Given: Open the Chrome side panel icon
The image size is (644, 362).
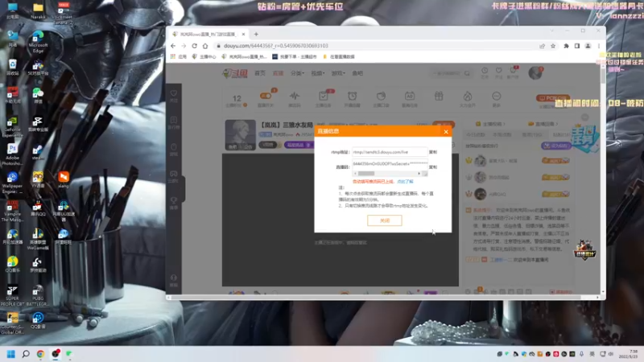Looking at the screenshot, I should tap(576, 46).
